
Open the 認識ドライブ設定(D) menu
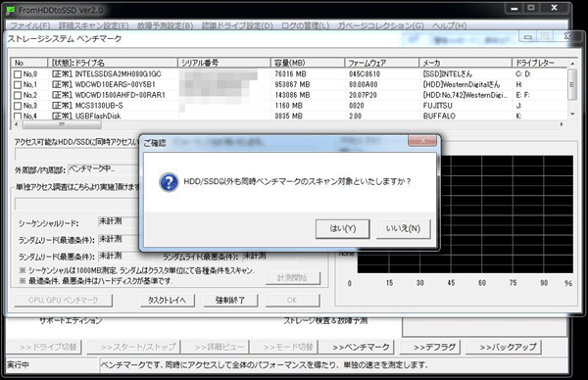coord(237,25)
